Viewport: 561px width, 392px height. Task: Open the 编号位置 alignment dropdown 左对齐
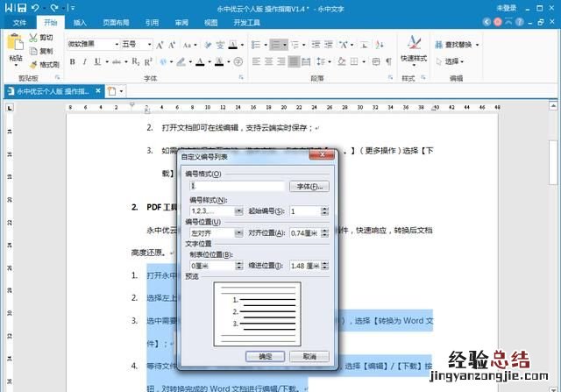239,233
